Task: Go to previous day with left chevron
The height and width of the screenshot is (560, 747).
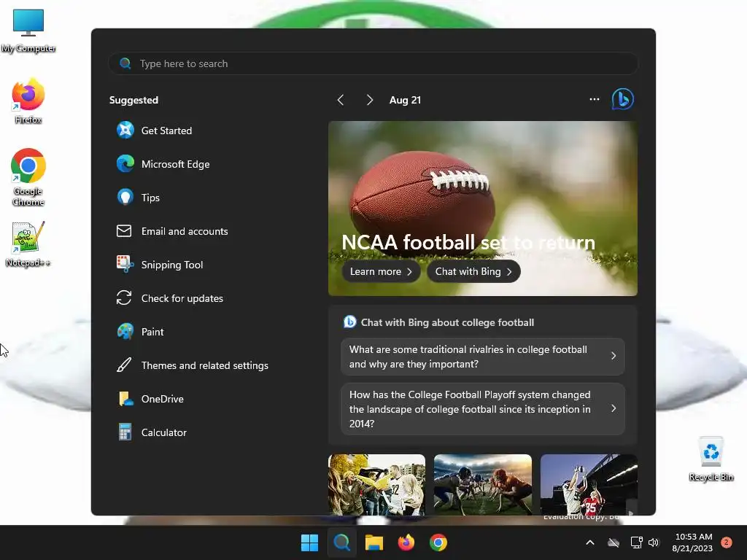Action: [x=341, y=100]
